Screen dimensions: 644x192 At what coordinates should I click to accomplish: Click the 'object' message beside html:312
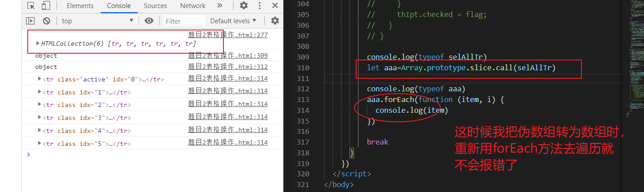46,67
